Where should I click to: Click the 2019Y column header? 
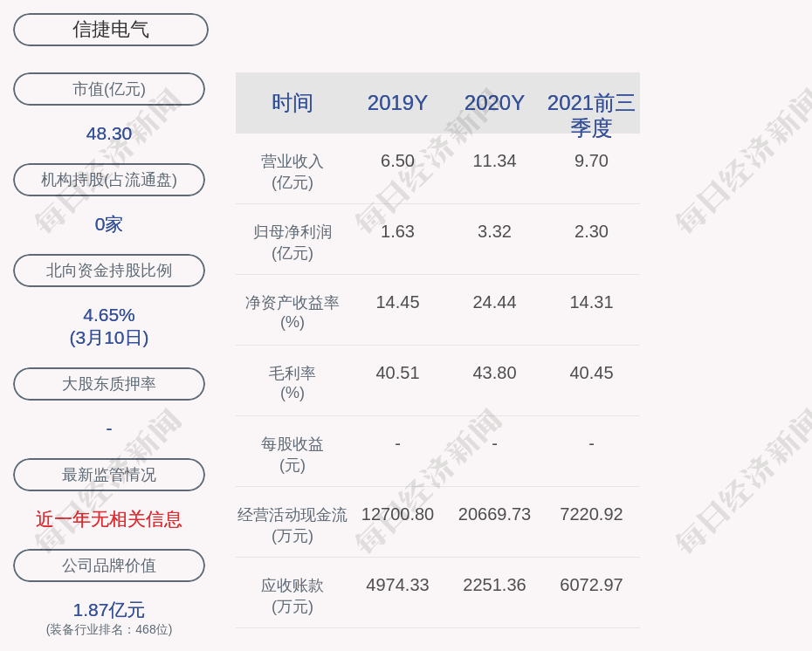[397, 103]
